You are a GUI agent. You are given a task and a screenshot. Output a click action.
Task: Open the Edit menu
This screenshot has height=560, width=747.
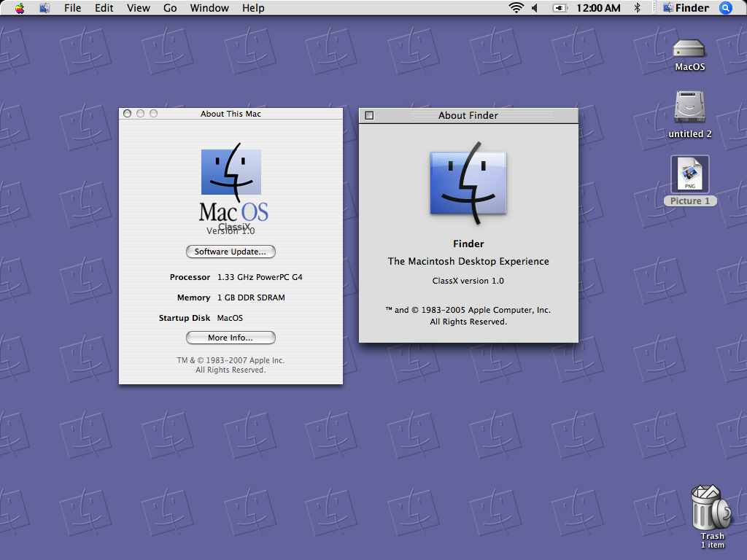pos(104,8)
